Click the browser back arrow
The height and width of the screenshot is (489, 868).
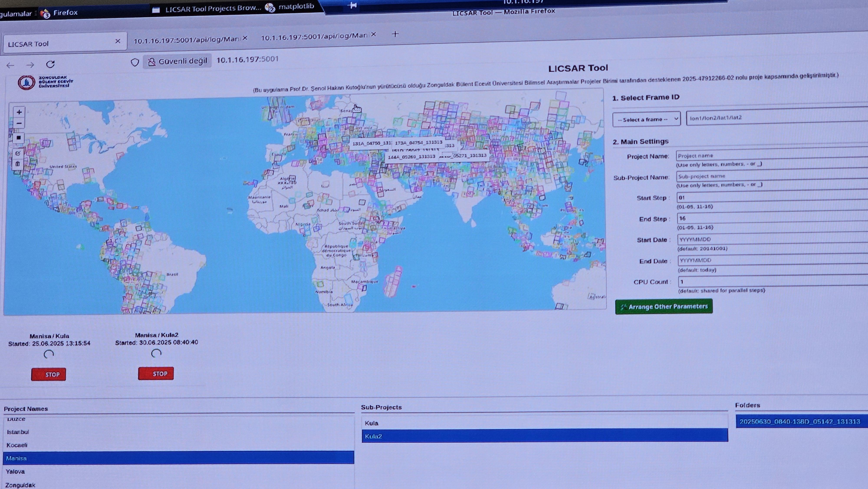(10, 65)
